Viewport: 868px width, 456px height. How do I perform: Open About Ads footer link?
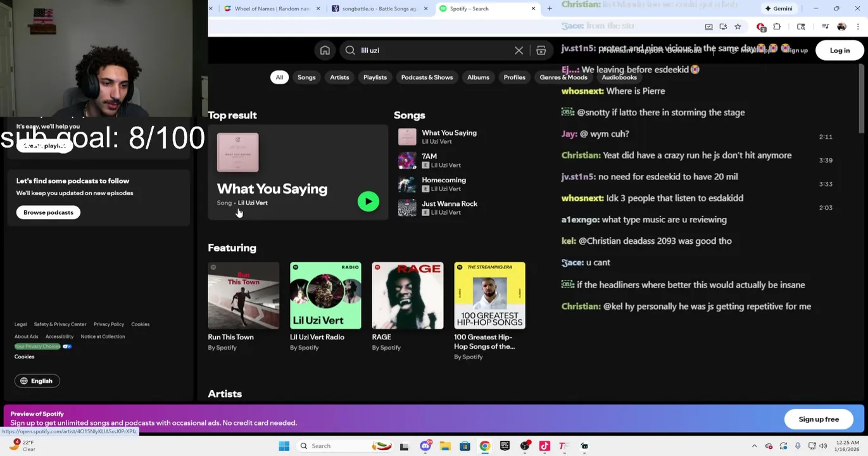click(x=26, y=337)
